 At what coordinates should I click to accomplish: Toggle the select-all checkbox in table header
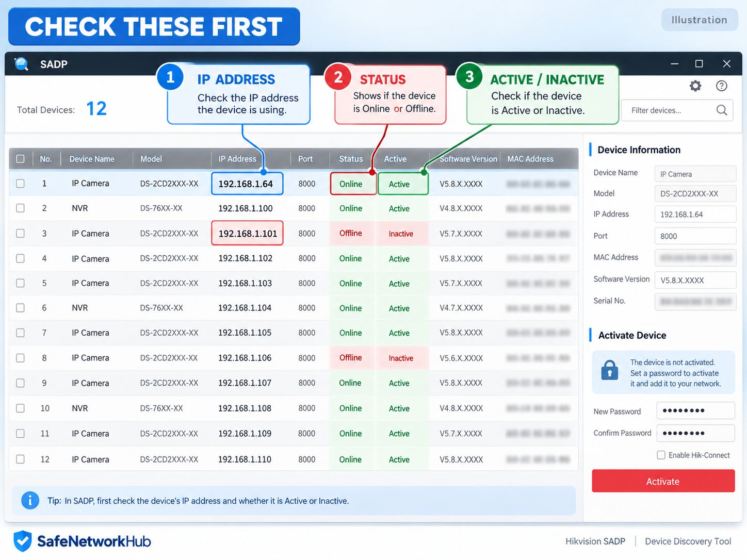point(20,159)
